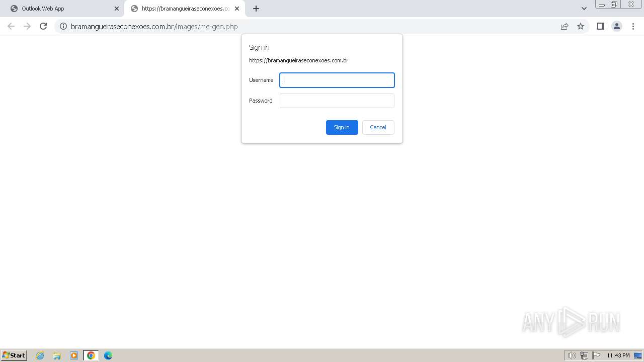Open Chrome's three-dot menu
This screenshot has width=644, height=362.
633,26
